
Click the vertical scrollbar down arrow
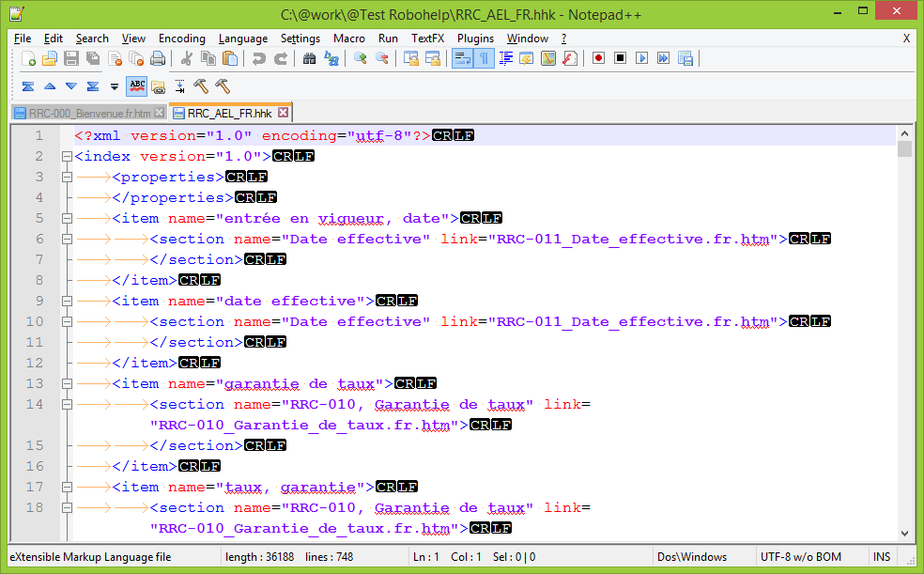[x=904, y=534]
